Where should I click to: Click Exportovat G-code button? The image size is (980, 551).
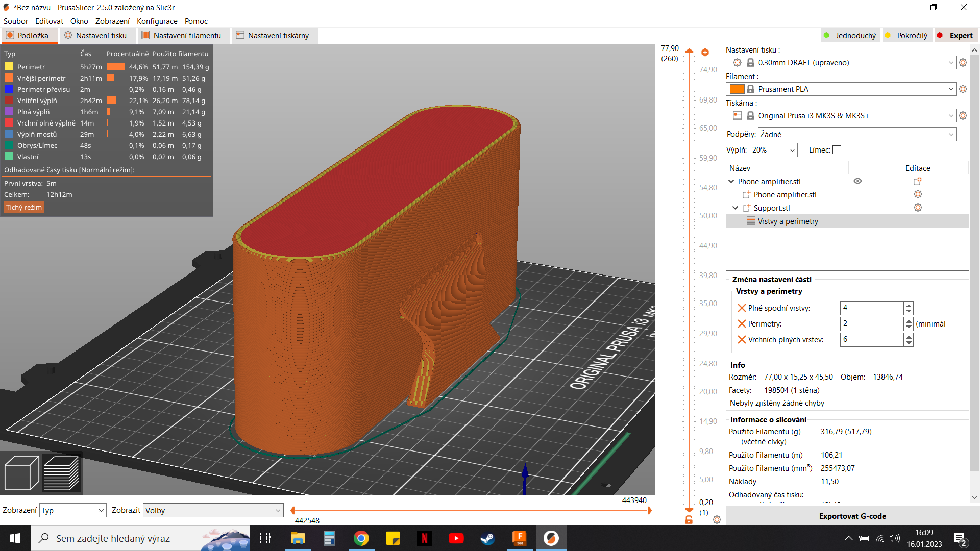pyautogui.click(x=852, y=516)
